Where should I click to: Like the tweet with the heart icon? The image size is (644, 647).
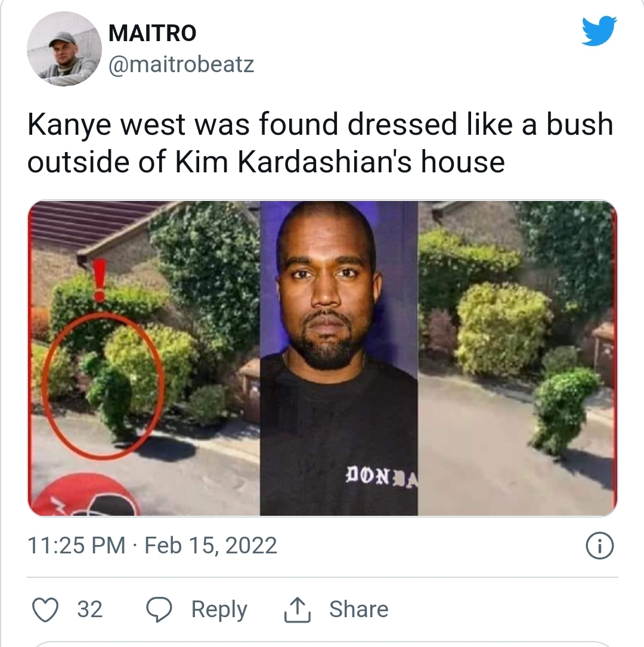(x=45, y=609)
